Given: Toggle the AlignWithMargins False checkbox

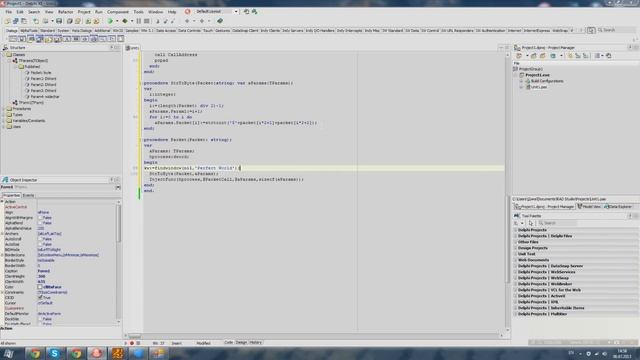Looking at the screenshot, I should click(40, 218).
